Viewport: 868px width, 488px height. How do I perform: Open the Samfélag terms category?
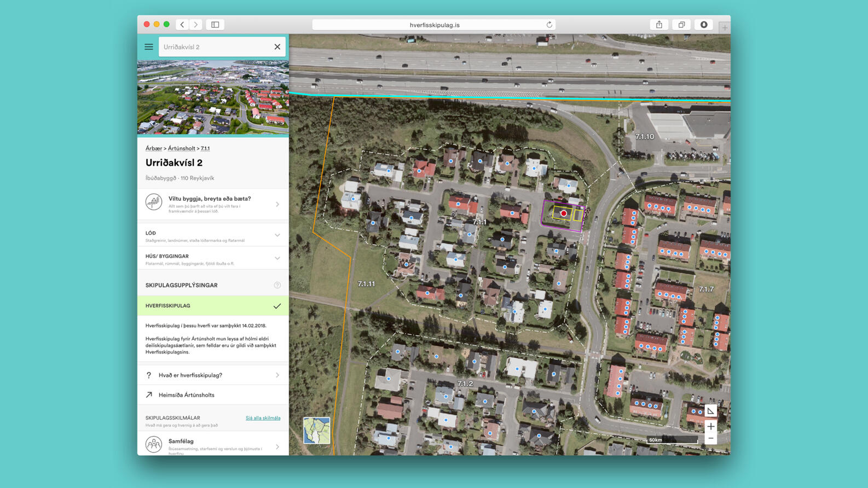[213, 445]
